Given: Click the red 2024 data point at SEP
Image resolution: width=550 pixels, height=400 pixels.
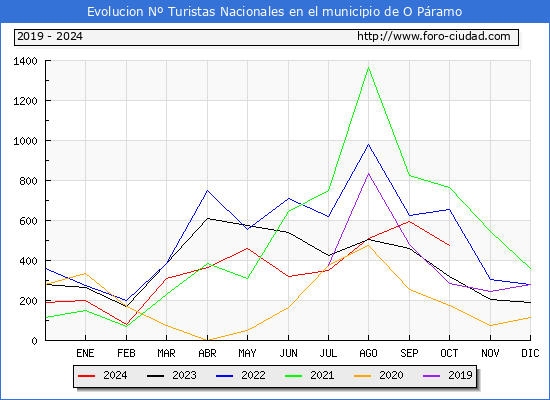Looking at the screenshot, I should [x=409, y=221].
